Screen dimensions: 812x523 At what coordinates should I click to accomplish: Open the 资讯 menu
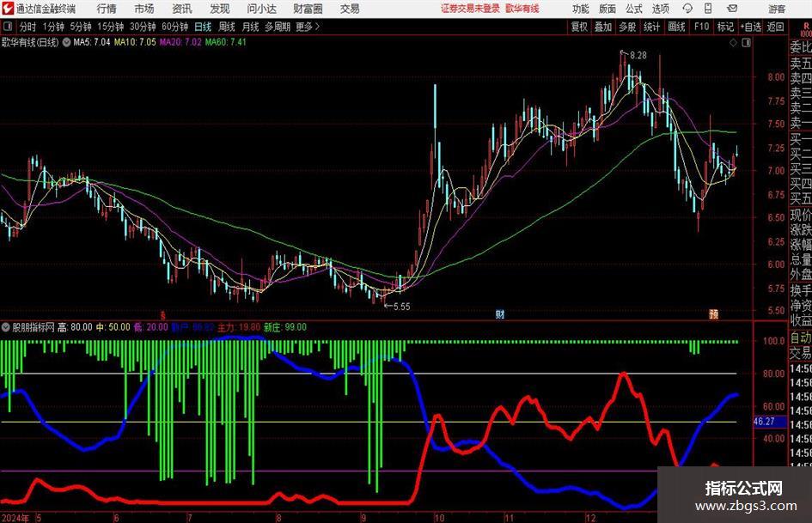coord(182,9)
